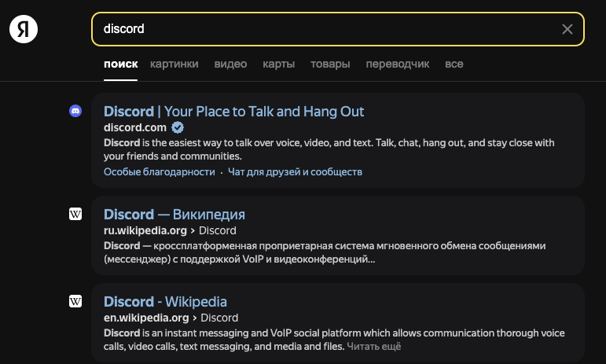Click the 'кроссплатформенная проприетарная система' snippet
The height and width of the screenshot is (364, 606).
click(x=325, y=252)
